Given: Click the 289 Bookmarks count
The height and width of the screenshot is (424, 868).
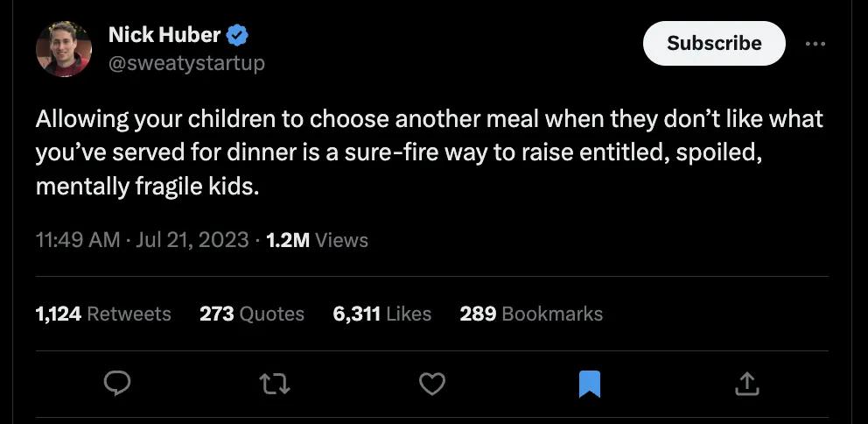Looking at the screenshot, I should point(531,314).
